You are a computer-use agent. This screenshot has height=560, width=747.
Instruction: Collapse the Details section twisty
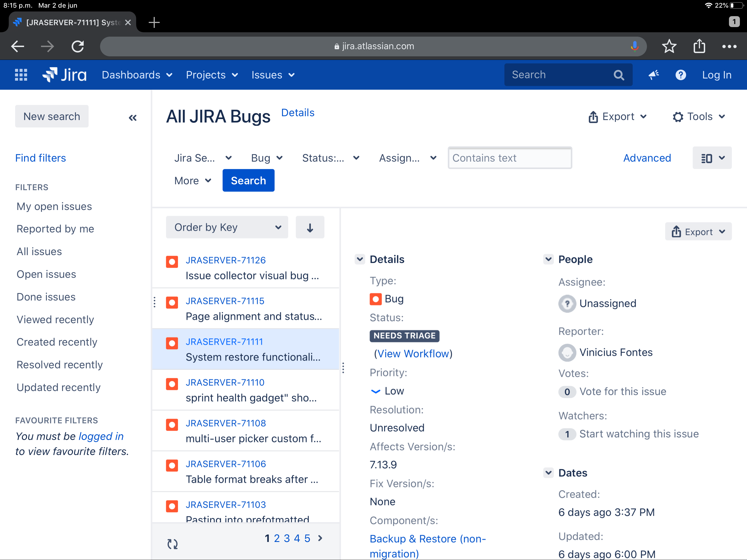[x=360, y=259]
